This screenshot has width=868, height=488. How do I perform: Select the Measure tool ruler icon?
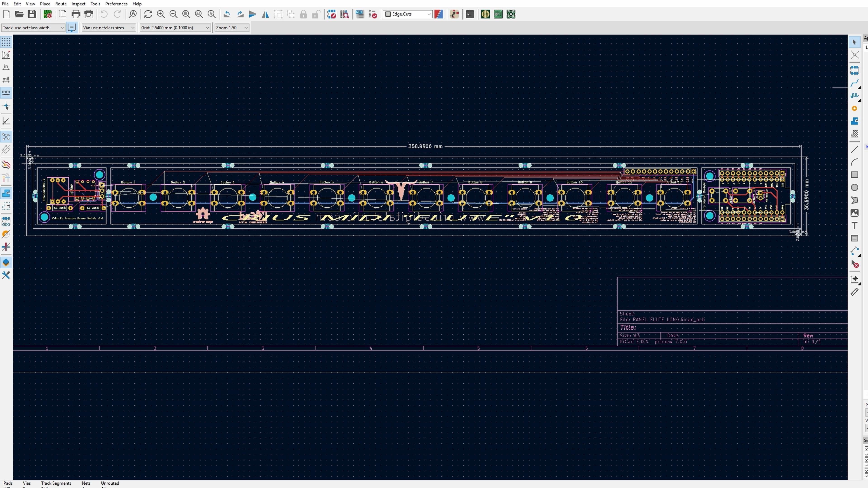coord(854,292)
